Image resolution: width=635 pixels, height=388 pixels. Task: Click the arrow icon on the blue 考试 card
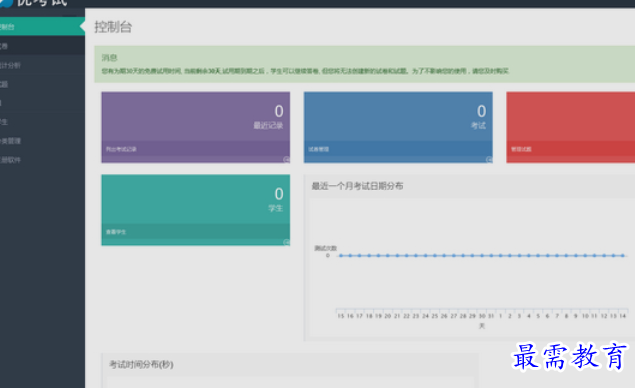pos(489,160)
